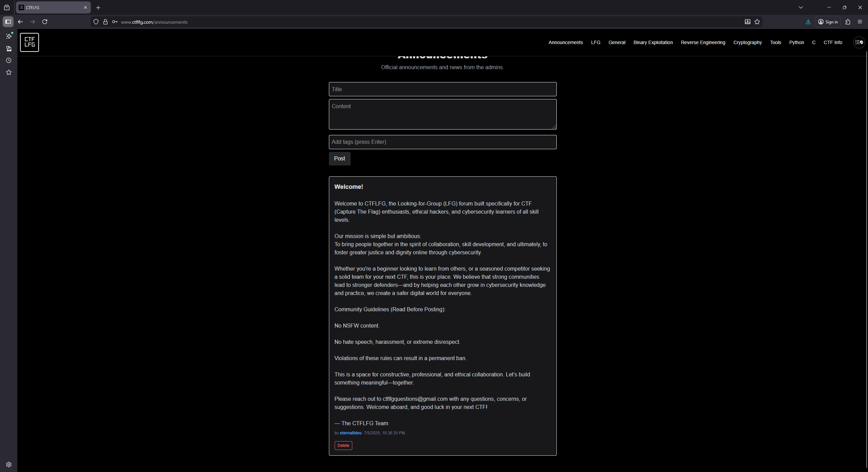Open the C nav item
868x472 pixels.
814,42
